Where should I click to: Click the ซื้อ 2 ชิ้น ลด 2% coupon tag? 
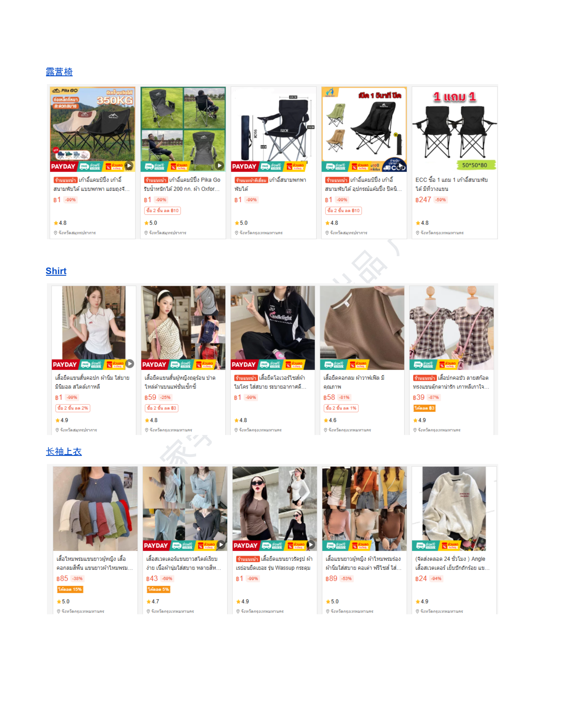[x=73, y=408]
